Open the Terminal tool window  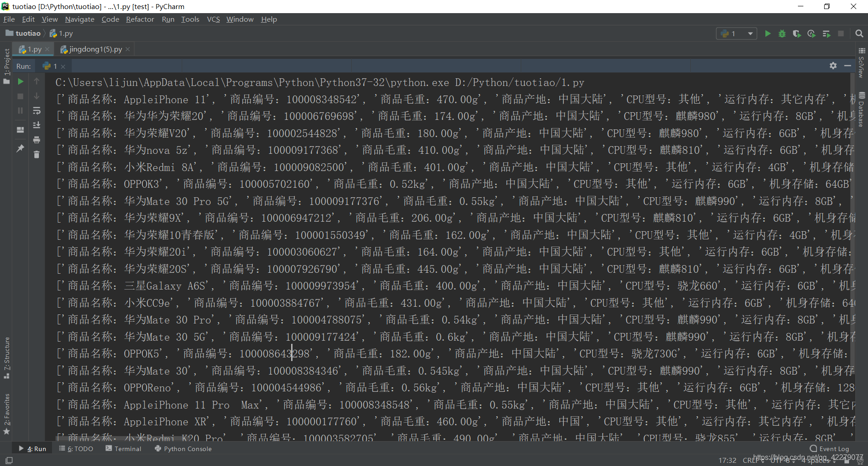pyautogui.click(x=123, y=449)
